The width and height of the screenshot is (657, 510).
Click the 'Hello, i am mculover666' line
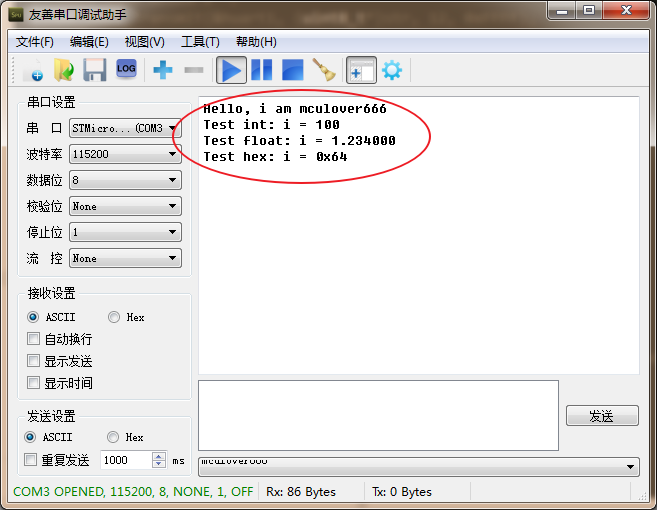point(295,109)
